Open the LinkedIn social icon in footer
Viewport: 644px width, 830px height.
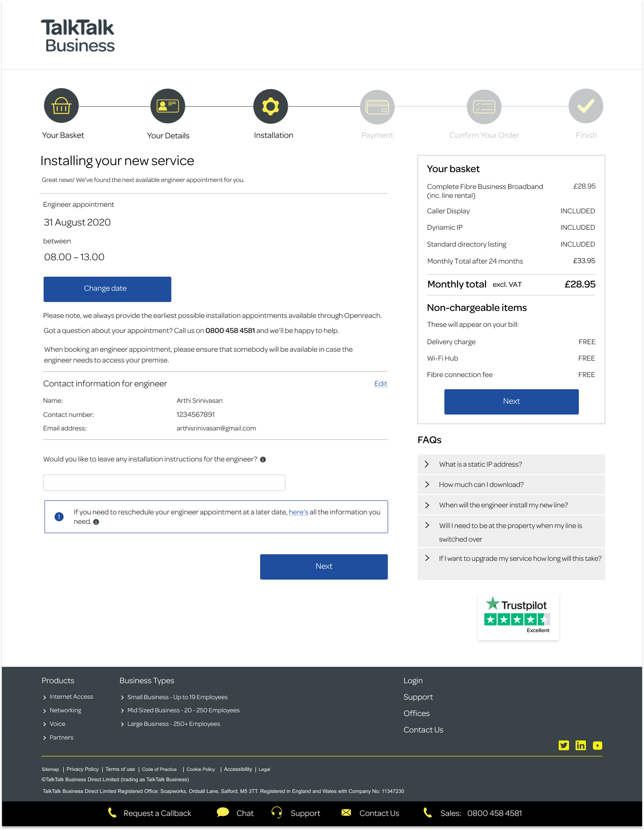click(x=581, y=746)
